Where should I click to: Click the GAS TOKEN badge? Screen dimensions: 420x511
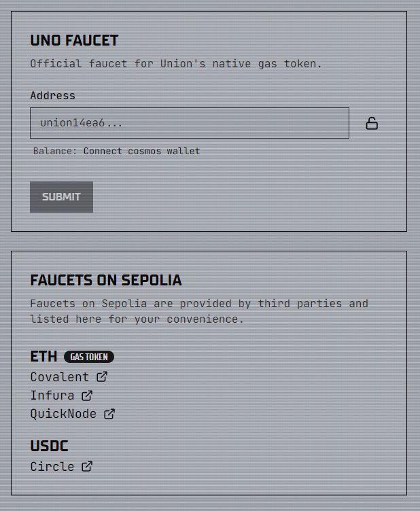(x=89, y=357)
